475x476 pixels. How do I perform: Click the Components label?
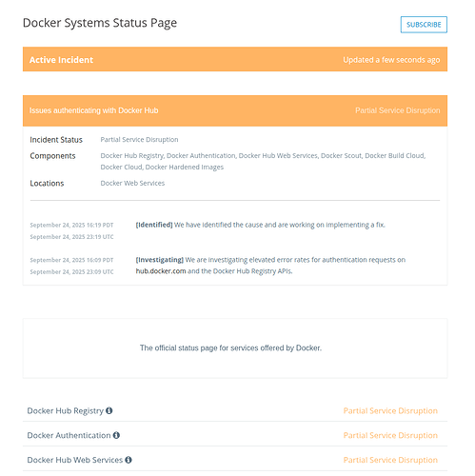pyautogui.click(x=52, y=156)
